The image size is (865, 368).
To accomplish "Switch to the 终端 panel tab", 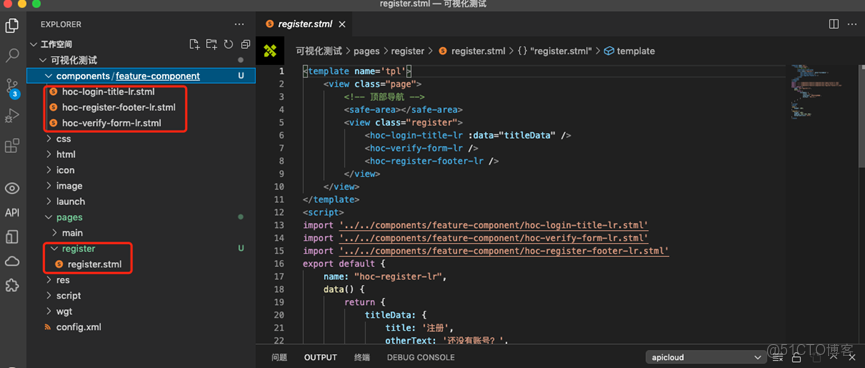I will pyautogui.click(x=362, y=358).
